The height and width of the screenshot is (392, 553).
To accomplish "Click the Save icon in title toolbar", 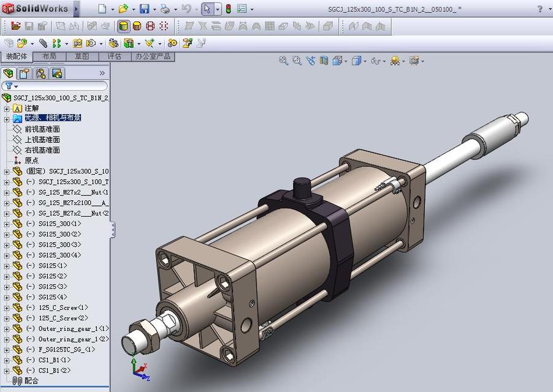I will (143, 9).
